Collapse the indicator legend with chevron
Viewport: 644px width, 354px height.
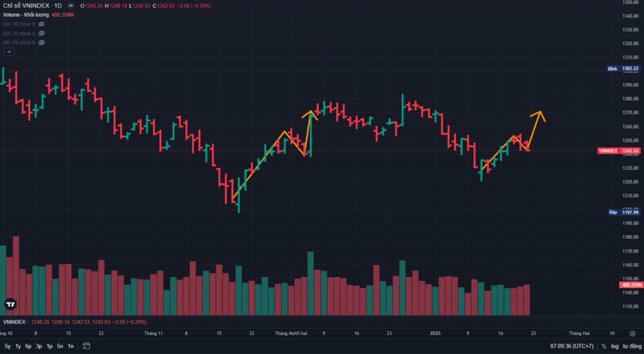[x=9, y=52]
